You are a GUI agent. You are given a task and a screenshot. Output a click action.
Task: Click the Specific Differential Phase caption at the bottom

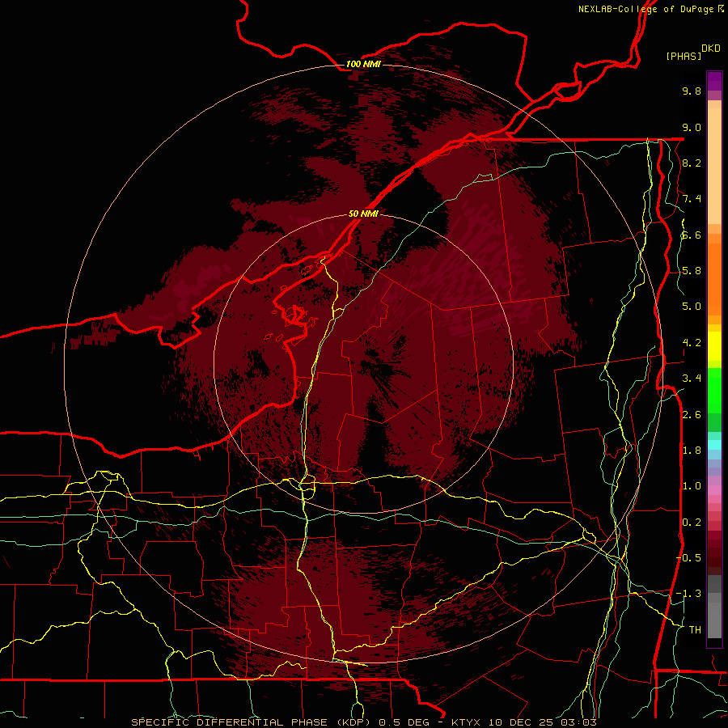pos(363,722)
